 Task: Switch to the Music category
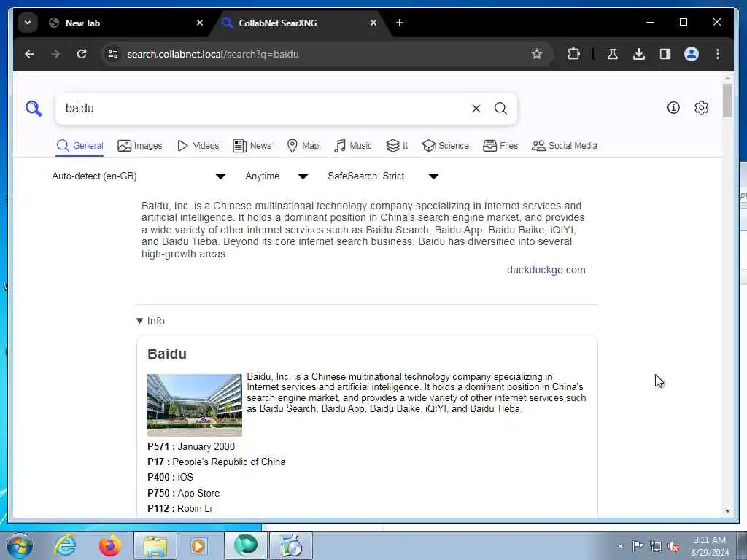pos(353,146)
